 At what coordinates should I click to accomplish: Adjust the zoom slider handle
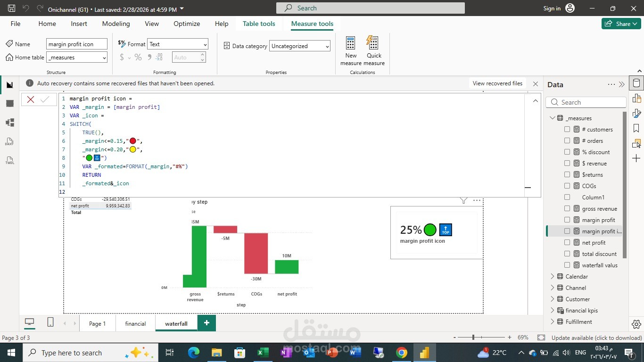pyautogui.click(x=473, y=337)
